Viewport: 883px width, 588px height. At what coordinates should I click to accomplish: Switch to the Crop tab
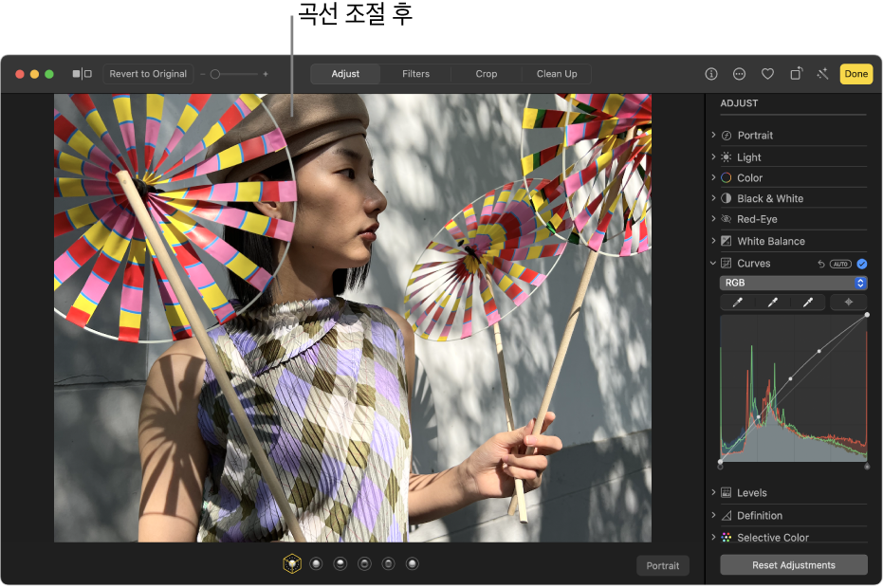[487, 74]
